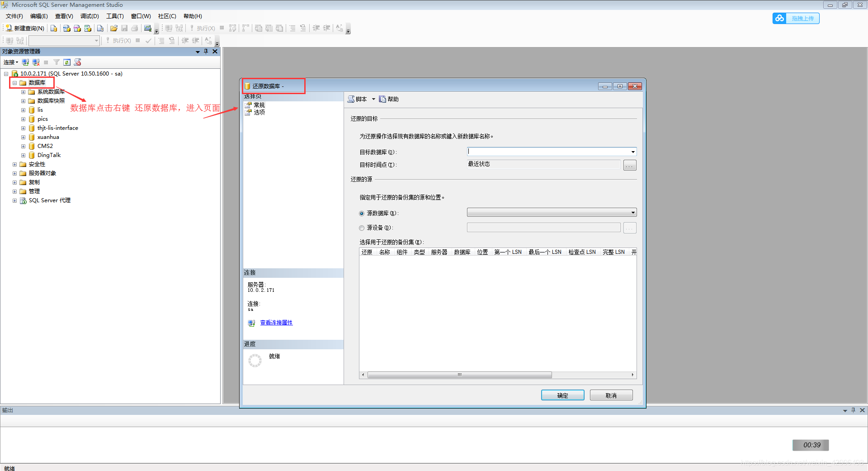Expand the DingTalk database node

(23, 155)
